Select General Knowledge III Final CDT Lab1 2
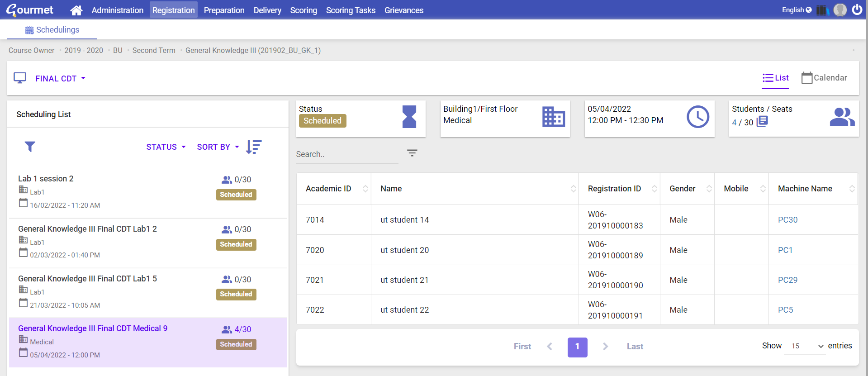The width and height of the screenshot is (868, 376). [148, 243]
